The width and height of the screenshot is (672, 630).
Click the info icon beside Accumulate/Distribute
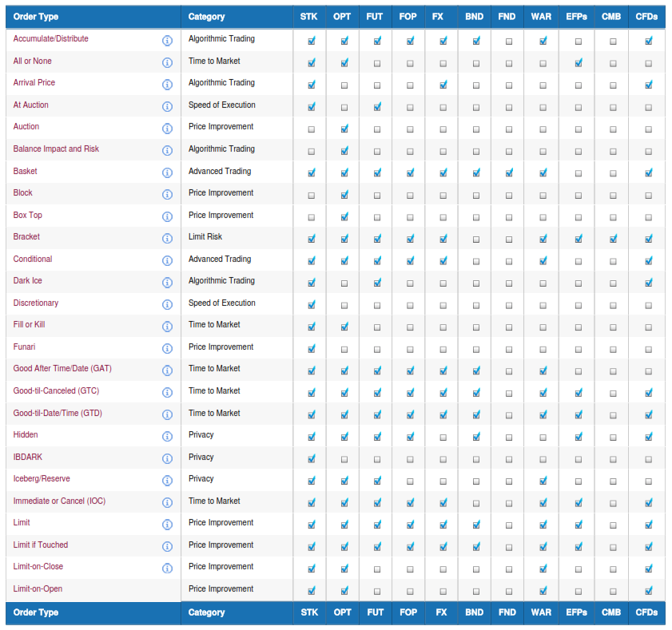(x=167, y=41)
